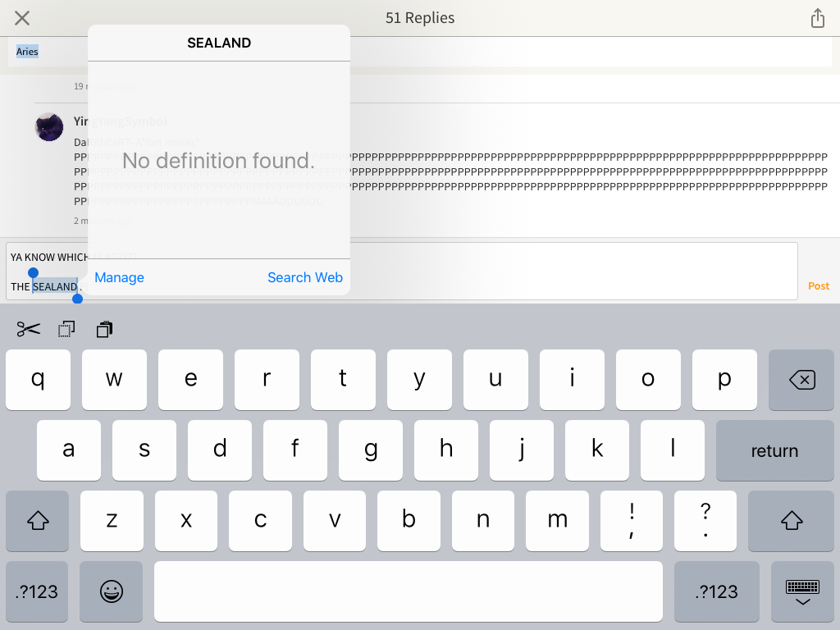Tap the l key
Viewport: 840px width, 630px height.
[x=673, y=450]
